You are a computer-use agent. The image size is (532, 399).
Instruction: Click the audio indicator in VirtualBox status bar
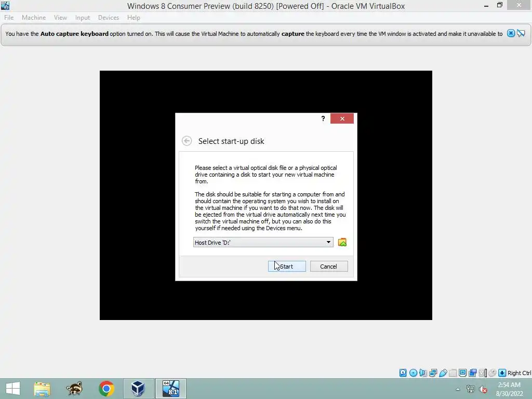pos(423,373)
